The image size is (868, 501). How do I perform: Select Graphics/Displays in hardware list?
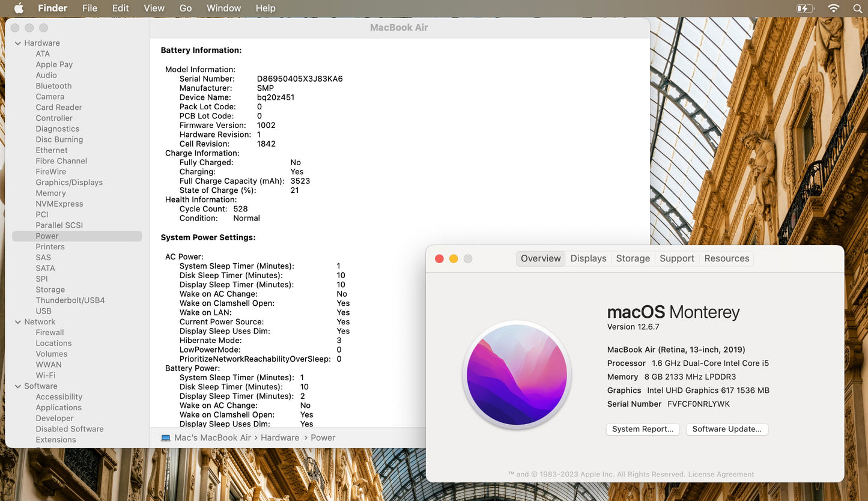69,183
